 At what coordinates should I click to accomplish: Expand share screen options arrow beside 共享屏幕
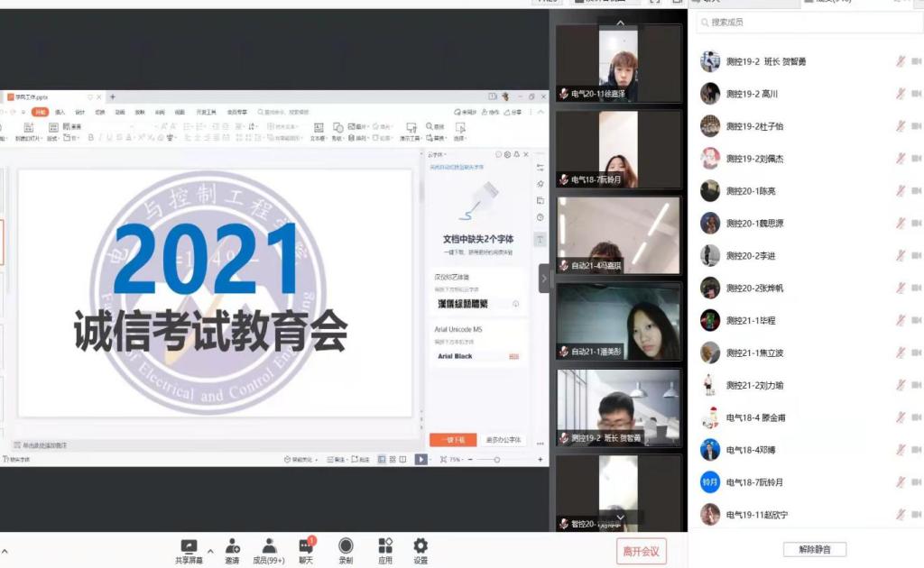coord(210,551)
